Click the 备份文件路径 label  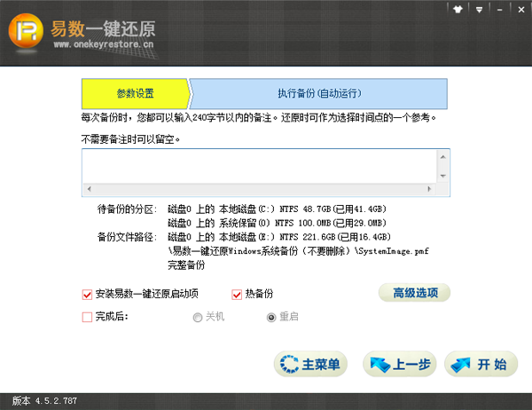[127, 237]
